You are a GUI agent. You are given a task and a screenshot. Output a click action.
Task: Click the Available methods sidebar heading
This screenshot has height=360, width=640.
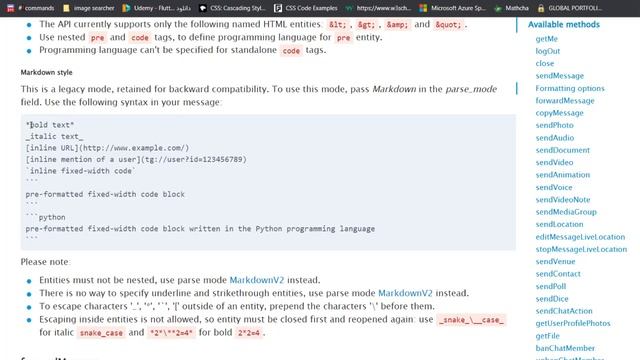564,24
